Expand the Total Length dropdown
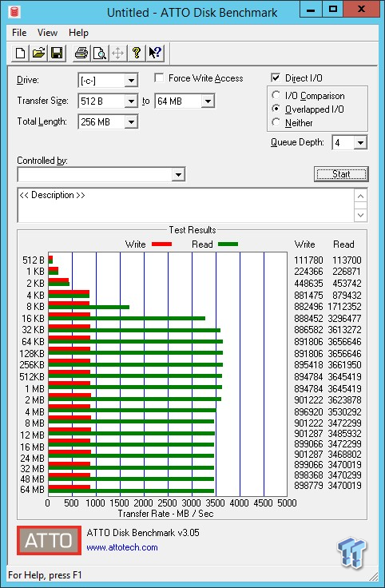 pos(131,122)
